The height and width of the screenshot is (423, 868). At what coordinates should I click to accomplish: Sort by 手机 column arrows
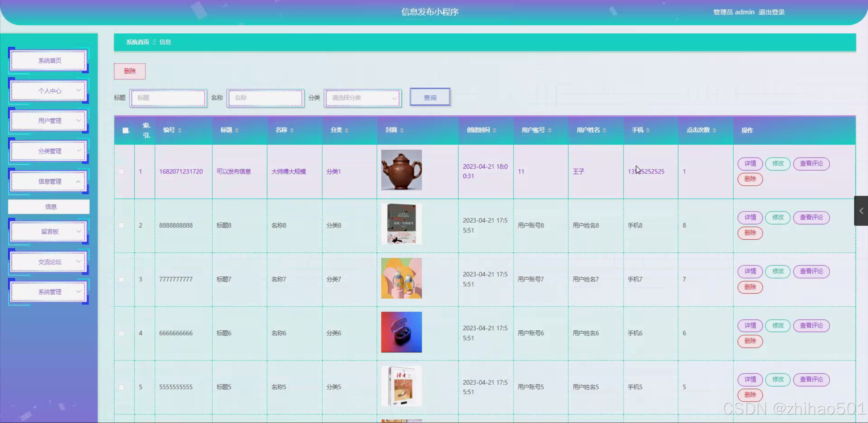(648, 130)
